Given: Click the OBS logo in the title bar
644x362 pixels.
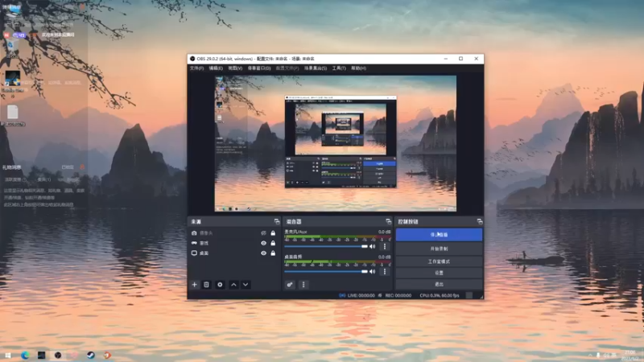Looking at the screenshot, I should (x=192, y=59).
